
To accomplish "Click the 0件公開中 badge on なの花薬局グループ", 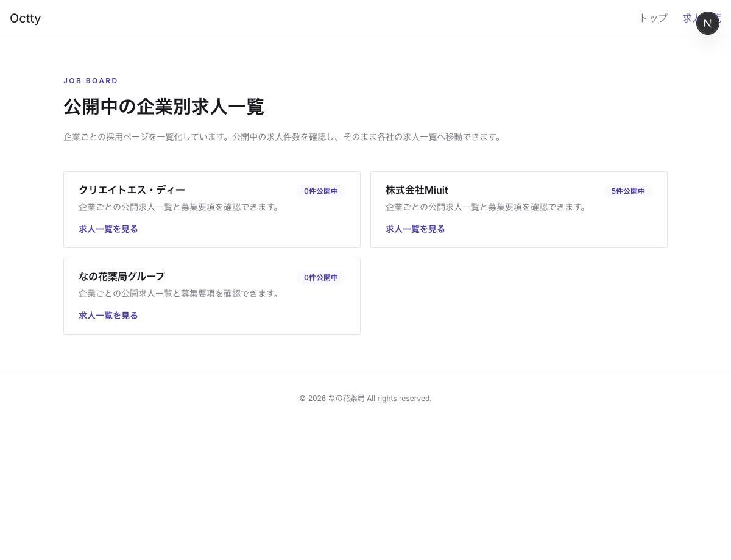I will point(321,277).
